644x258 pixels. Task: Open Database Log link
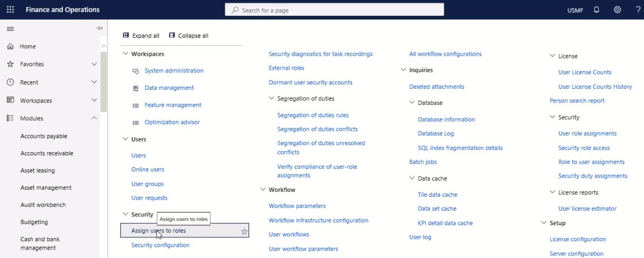(436, 133)
